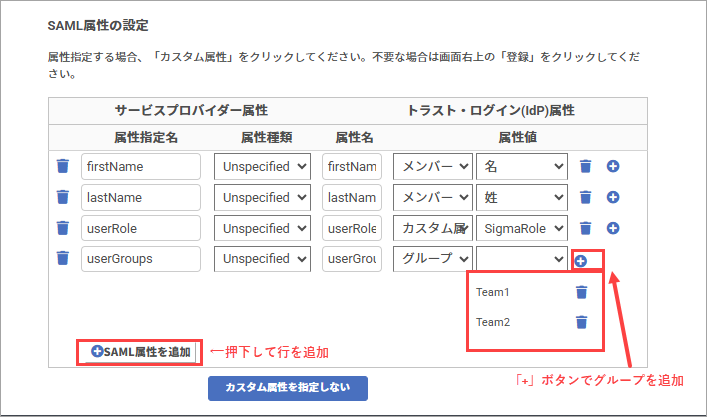This screenshot has height=417, width=707.
Task: Open the メンバー dropdown in firstName row
Action: [433, 166]
